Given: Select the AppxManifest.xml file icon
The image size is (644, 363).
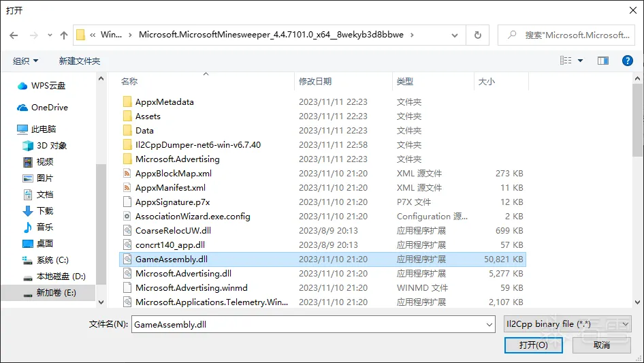Looking at the screenshot, I should coord(127,187).
